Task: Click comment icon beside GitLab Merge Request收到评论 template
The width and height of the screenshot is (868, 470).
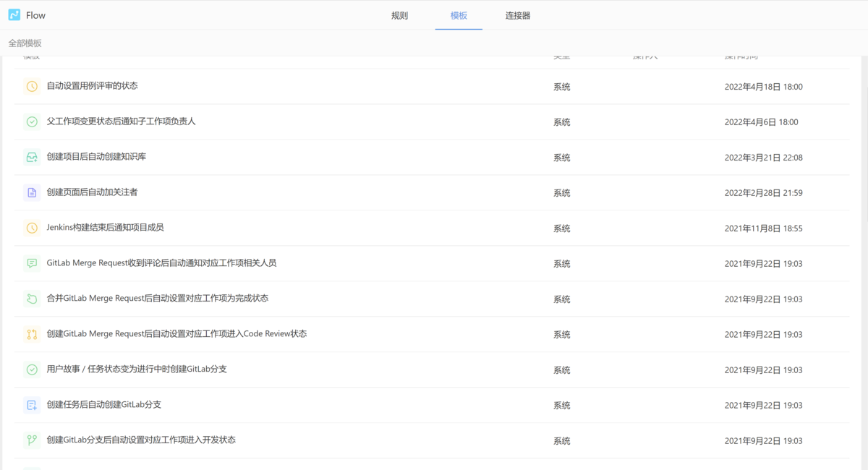Action: (x=32, y=264)
